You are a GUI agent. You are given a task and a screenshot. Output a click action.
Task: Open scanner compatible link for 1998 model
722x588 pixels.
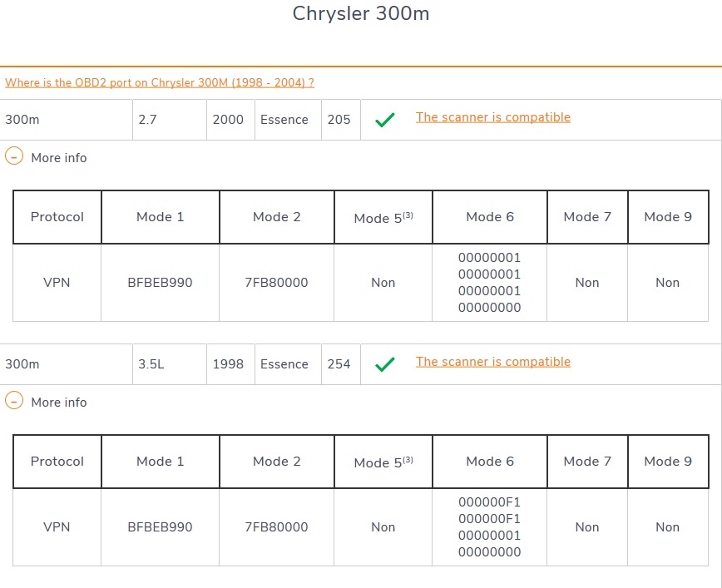pos(492,362)
